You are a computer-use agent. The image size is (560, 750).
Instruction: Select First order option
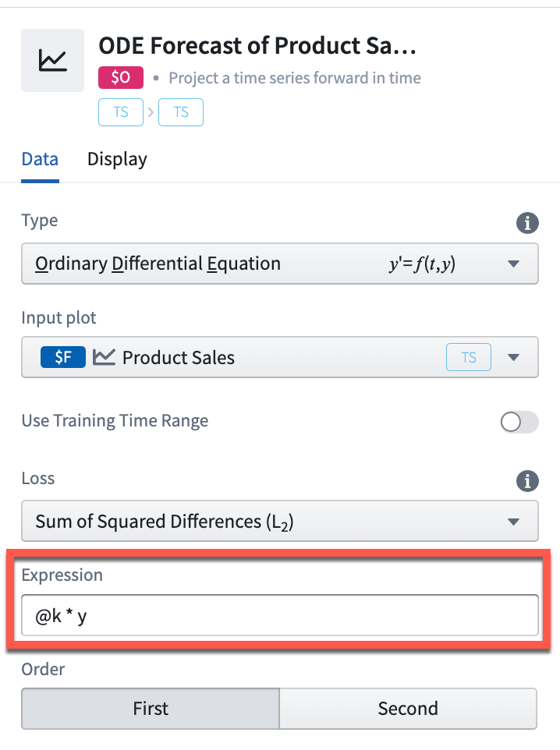tap(151, 709)
